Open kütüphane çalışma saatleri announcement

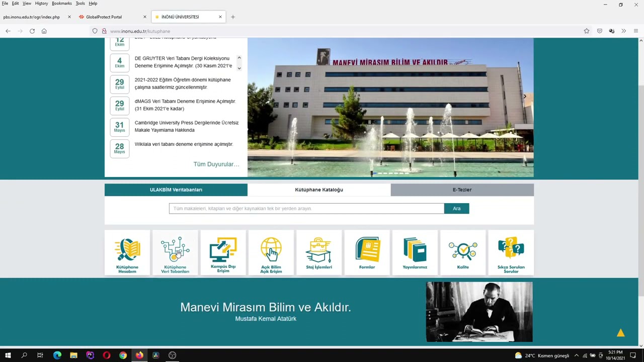click(x=183, y=83)
